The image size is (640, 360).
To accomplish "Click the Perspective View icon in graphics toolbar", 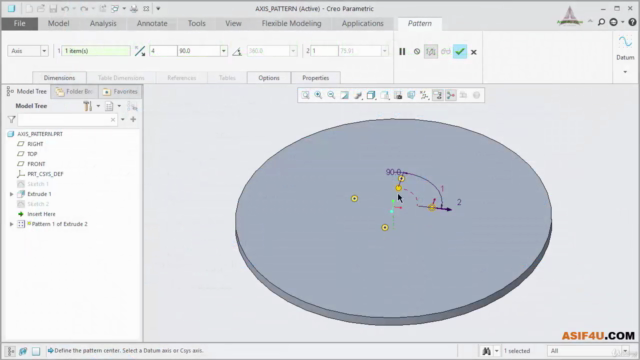I will 411,95.
